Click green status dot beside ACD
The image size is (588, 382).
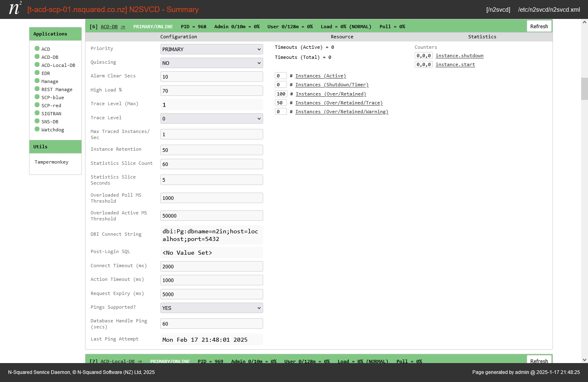point(37,49)
